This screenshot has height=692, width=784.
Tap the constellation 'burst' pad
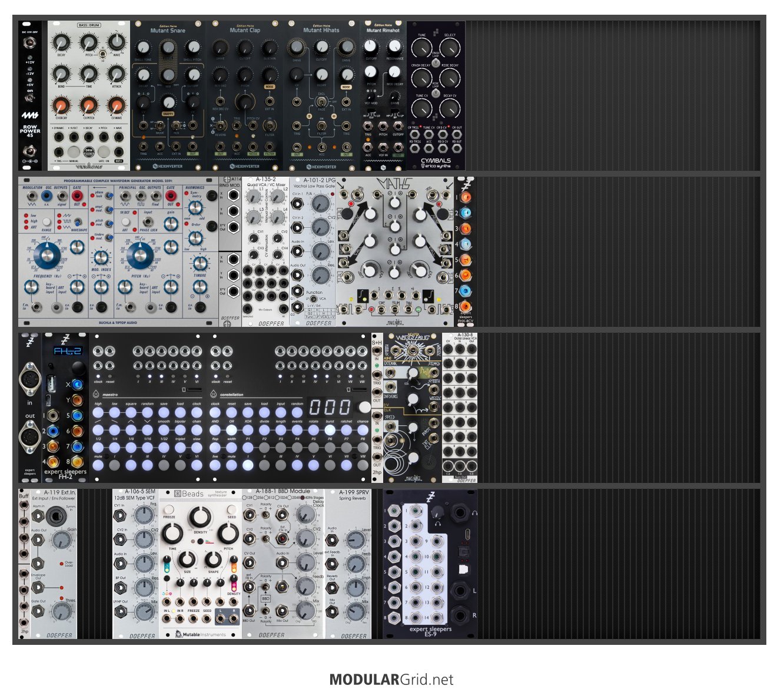click(330, 431)
